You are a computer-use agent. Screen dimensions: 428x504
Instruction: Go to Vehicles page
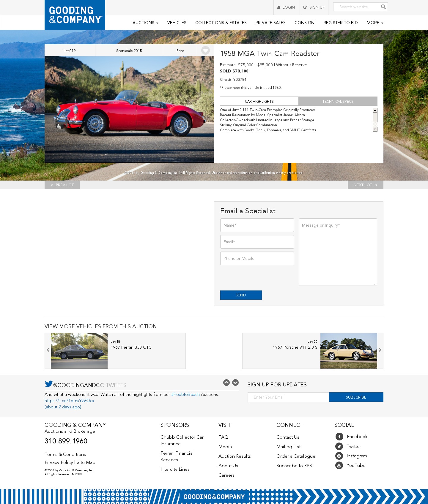(177, 23)
